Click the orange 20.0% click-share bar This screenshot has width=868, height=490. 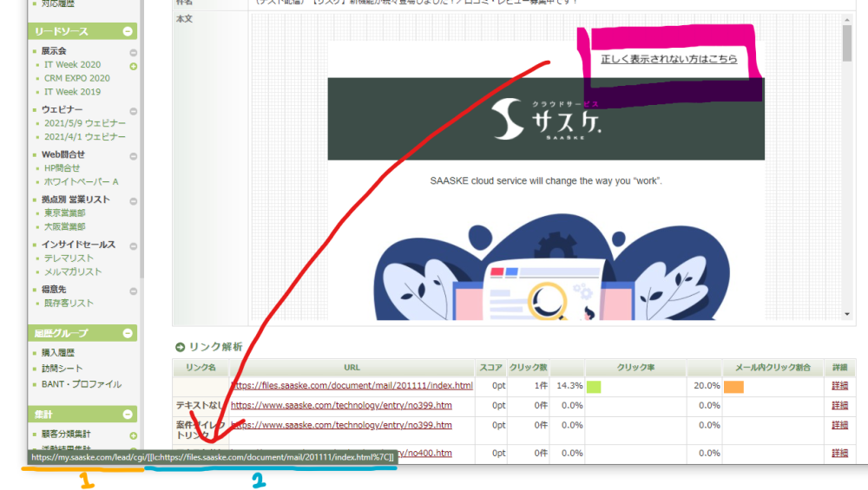tap(733, 386)
